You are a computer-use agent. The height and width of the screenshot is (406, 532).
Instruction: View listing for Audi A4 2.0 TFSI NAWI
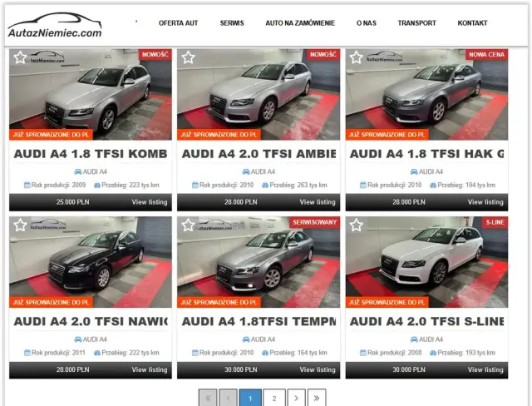click(x=150, y=369)
